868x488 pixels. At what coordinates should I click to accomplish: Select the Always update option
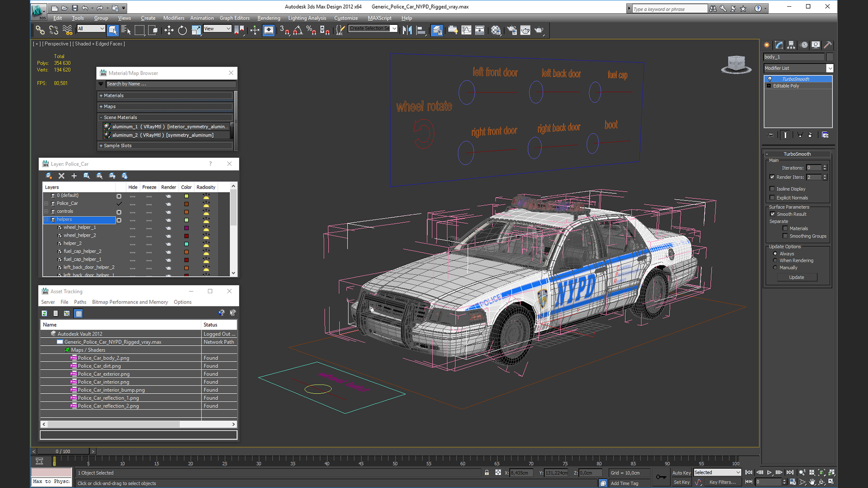point(775,253)
